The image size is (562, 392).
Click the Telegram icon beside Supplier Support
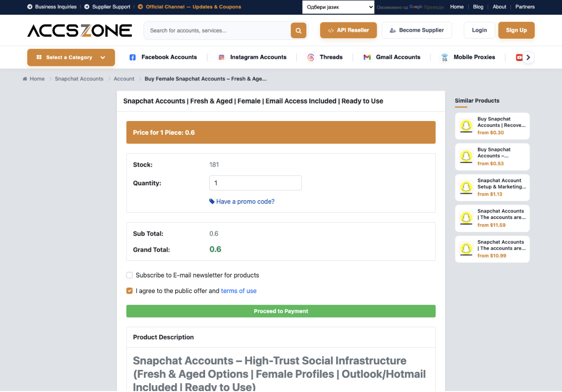click(x=87, y=7)
